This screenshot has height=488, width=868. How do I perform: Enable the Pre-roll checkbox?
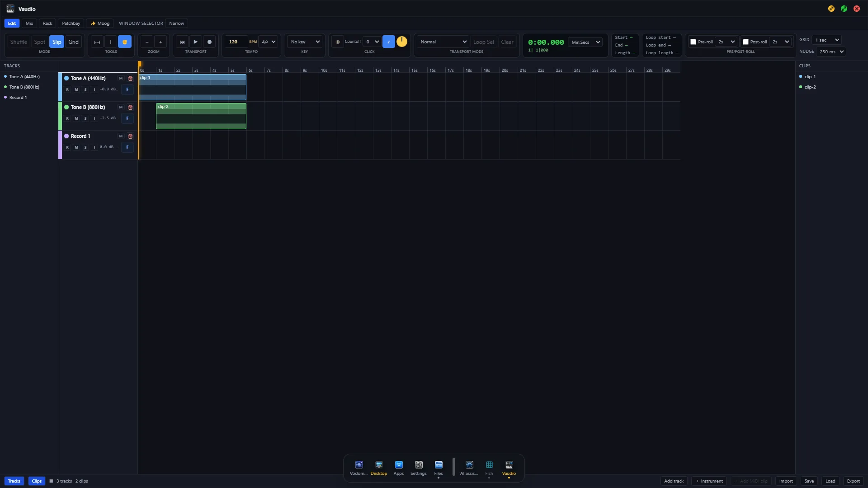[693, 42]
